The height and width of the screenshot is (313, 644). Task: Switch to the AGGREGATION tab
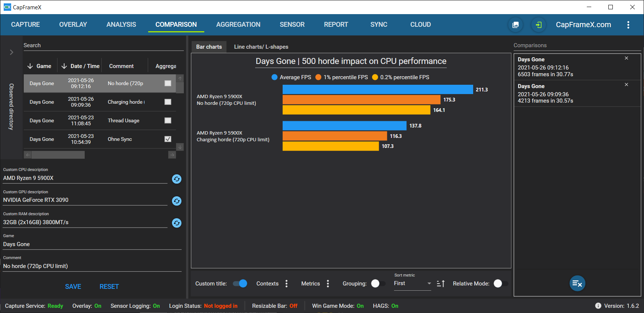(x=238, y=25)
